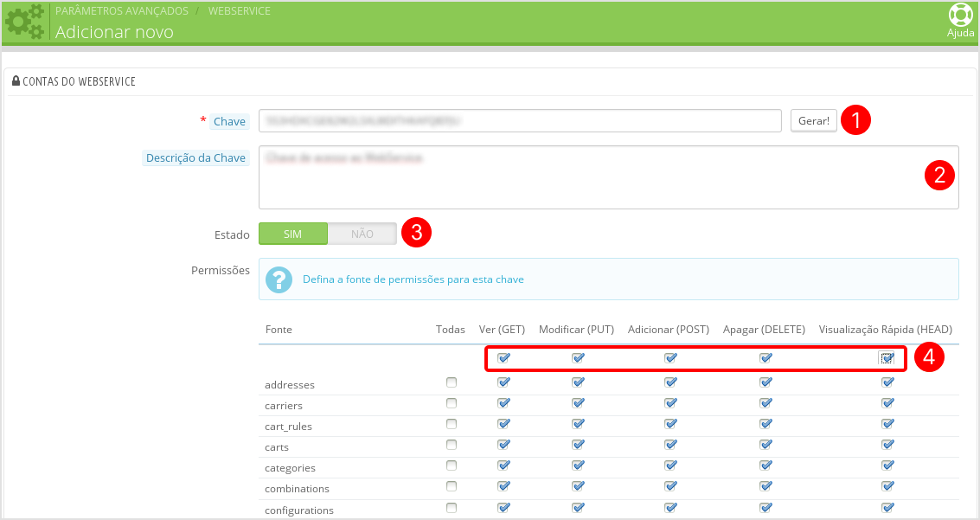
Task: Check the Todas box for addresses
Action: 452,382
